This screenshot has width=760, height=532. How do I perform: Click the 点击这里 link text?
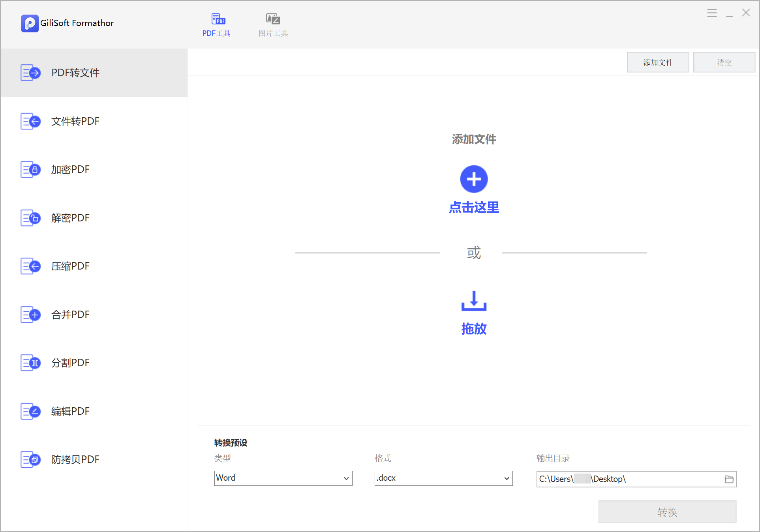tap(474, 208)
